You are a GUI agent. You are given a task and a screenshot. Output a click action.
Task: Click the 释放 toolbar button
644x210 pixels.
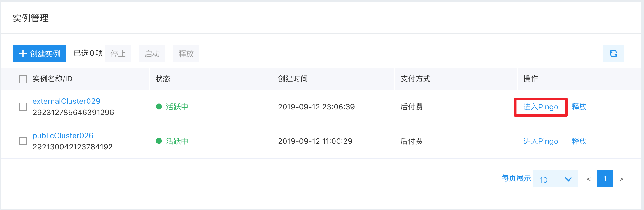[186, 53]
